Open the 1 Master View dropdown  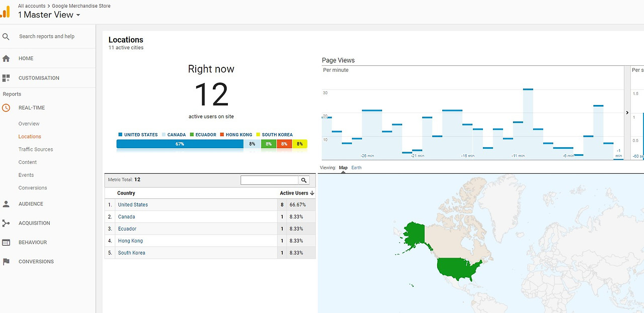[x=49, y=15]
